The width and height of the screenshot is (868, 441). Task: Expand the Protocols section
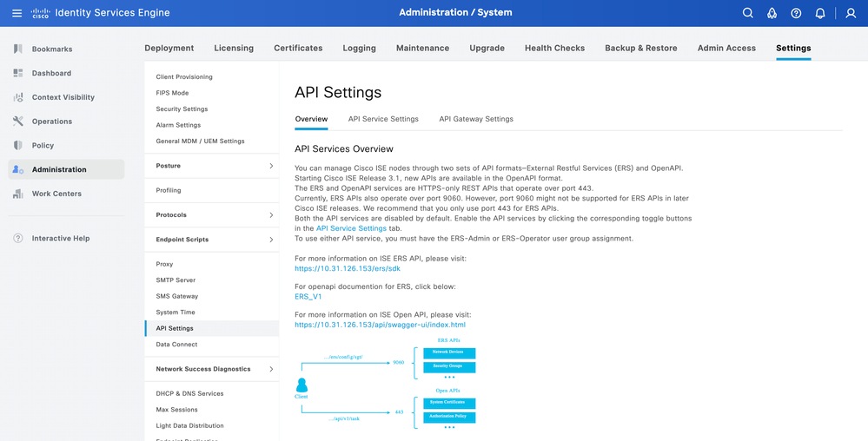pyautogui.click(x=270, y=214)
